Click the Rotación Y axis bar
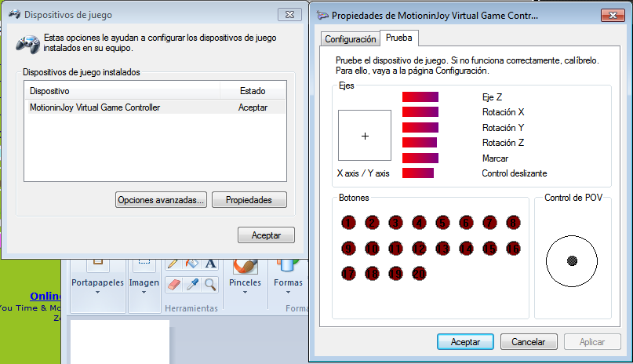The height and width of the screenshot is (364, 633). pos(420,127)
